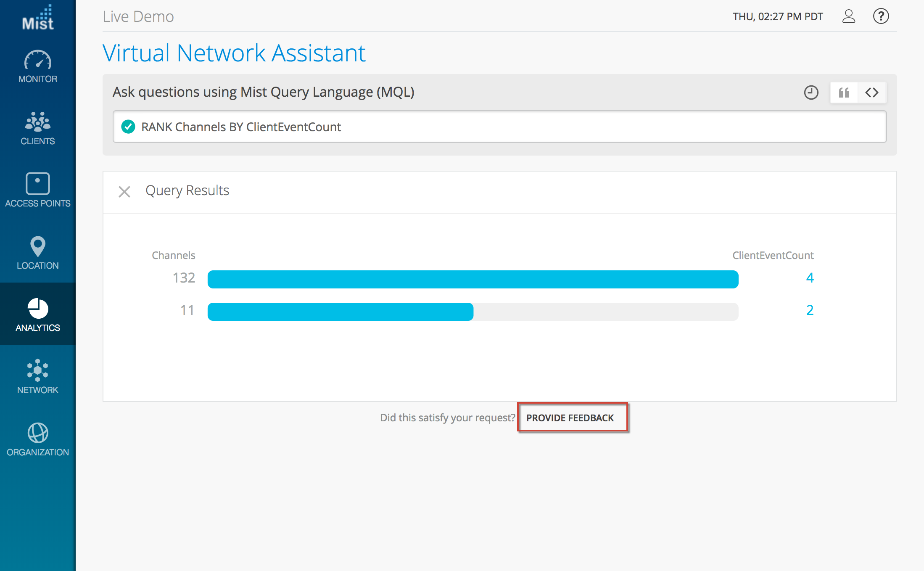Switch to natural language quote mode

pyautogui.click(x=844, y=93)
